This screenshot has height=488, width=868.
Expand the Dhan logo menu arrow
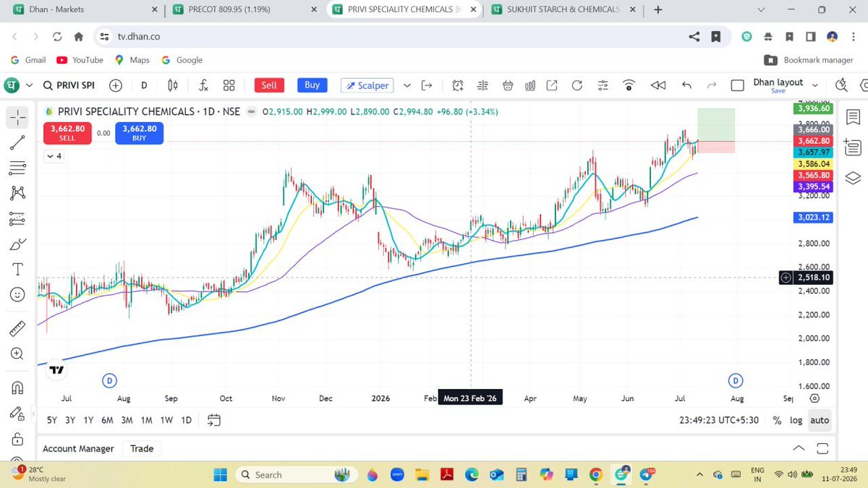pyautogui.click(x=30, y=85)
